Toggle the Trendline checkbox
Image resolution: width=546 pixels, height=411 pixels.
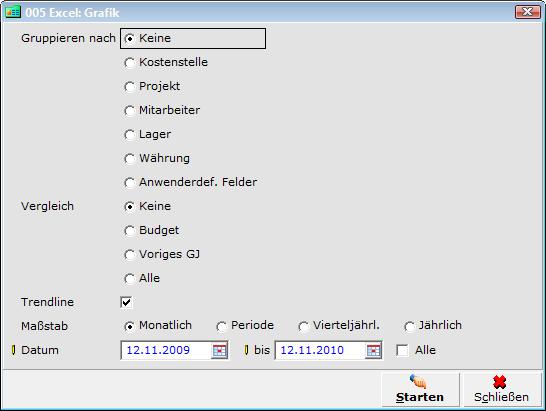pos(126,302)
